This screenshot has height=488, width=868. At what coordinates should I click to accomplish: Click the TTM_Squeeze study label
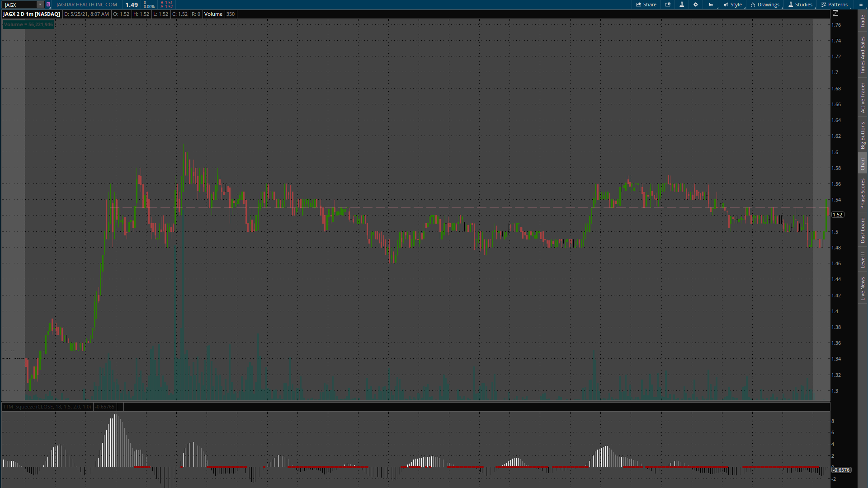(47, 407)
